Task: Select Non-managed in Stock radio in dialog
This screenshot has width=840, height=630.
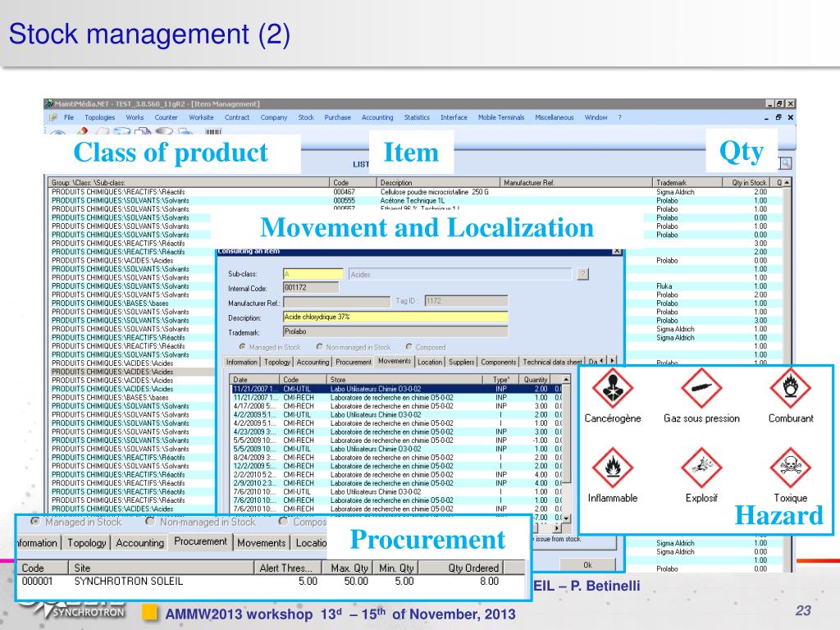Action: pyautogui.click(x=319, y=347)
